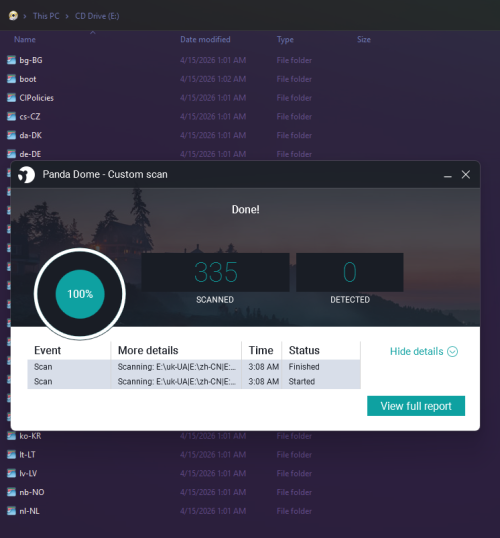The image size is (500, 538).
Task: Click the Type column header
Action: tap(285, 39)
